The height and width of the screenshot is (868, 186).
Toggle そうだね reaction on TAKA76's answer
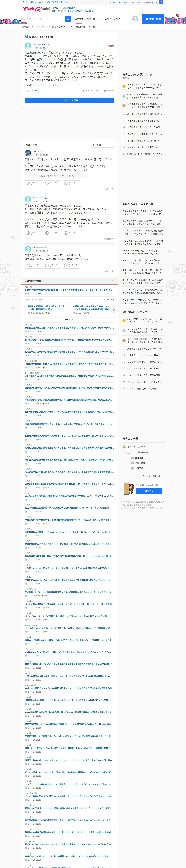pos(53,183)
